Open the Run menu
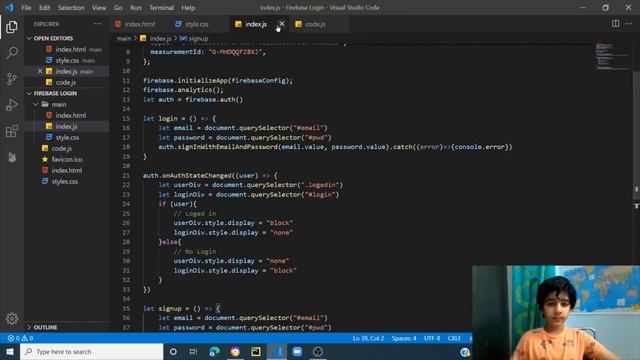This screenshot has height=360, width=640. click(x=136, y=7)
